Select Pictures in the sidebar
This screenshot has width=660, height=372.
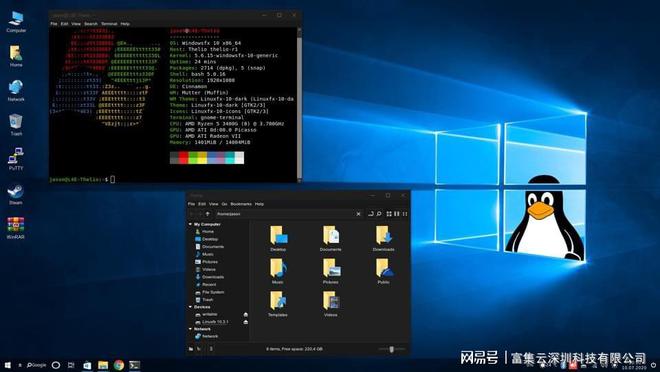coord(207,262)
